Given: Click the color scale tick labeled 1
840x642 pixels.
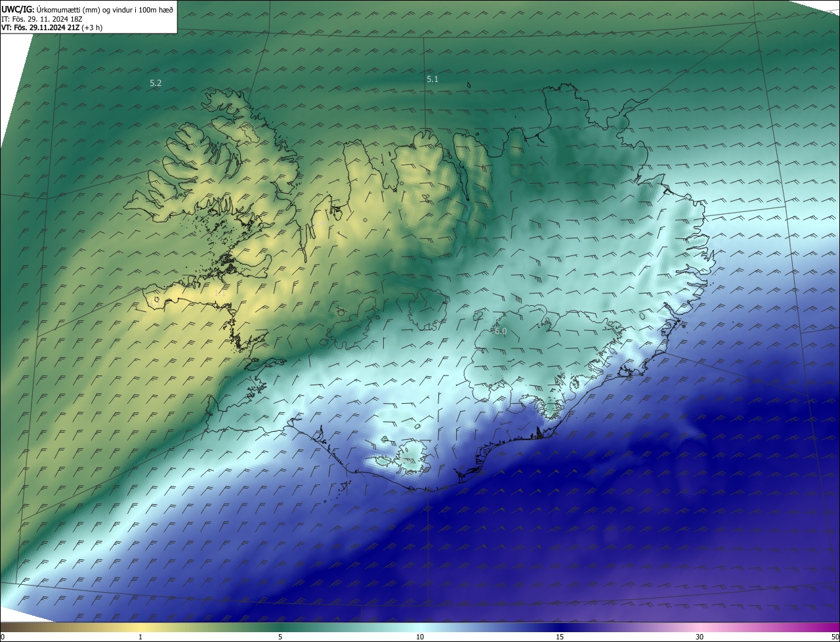Looking at the screenshot, I should click(x=140, y=637).
